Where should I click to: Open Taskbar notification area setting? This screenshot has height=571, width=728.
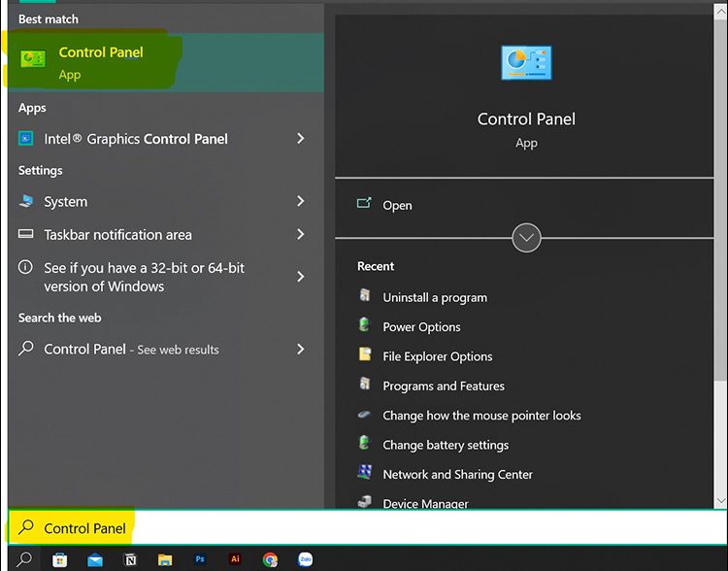pos(117,235)
